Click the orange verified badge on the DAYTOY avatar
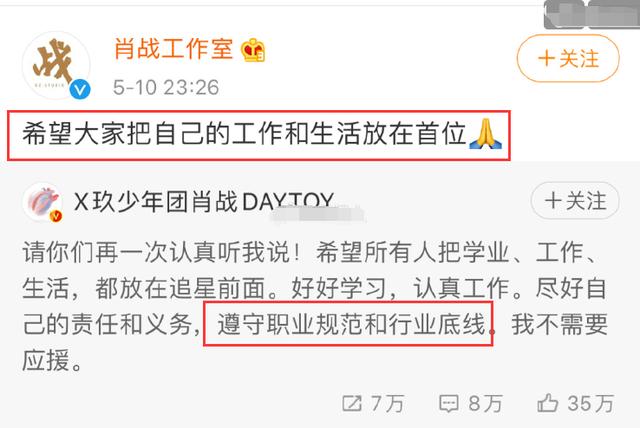Viewport: 640px width, 428px height. (56, 215)
